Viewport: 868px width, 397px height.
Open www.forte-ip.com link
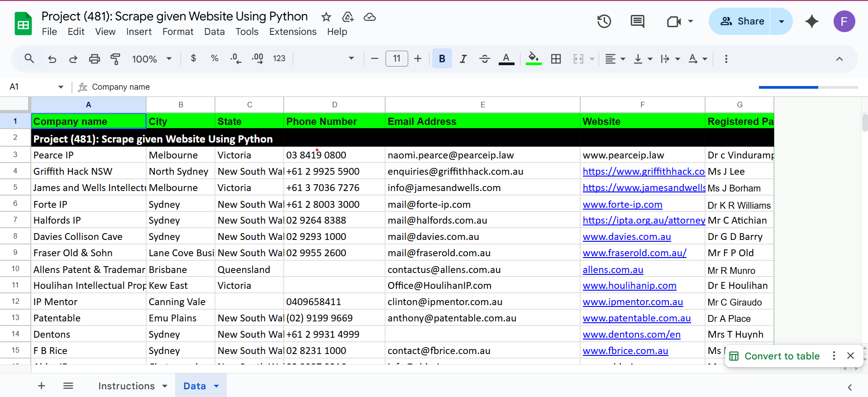pos(623,205)
